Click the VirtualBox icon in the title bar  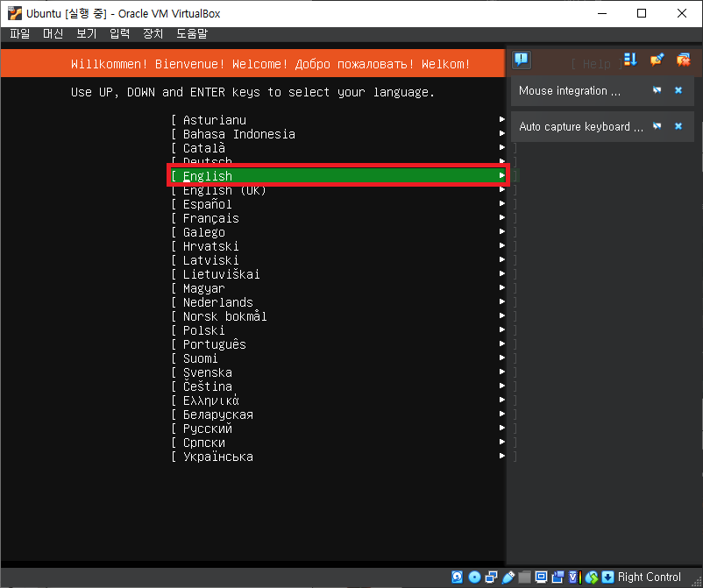point(14,13)
